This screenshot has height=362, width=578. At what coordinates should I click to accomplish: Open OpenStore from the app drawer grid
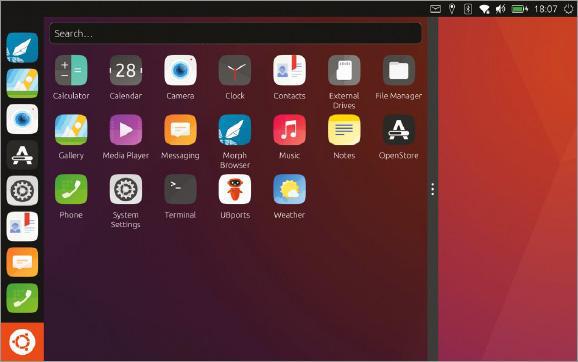point(398,130)
